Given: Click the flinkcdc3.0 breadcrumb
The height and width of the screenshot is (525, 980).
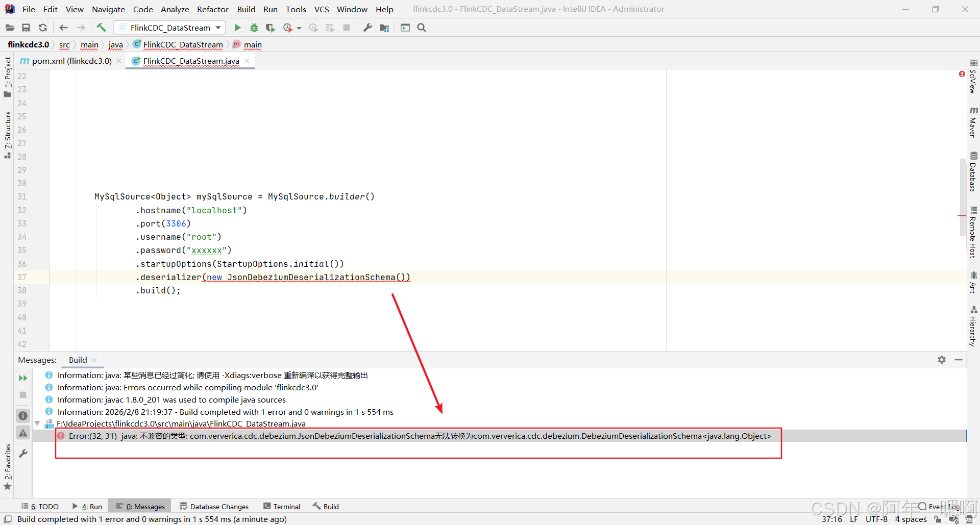Looking at the screenshot, I should 28,44.
